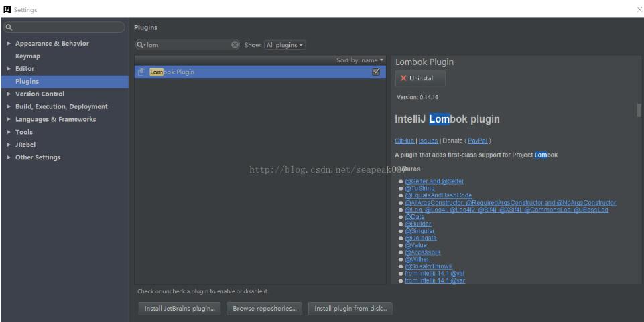Select the Lombok Plugin list row
The height and width of the screenshot is (322, 644).
[x=260, y=72]
